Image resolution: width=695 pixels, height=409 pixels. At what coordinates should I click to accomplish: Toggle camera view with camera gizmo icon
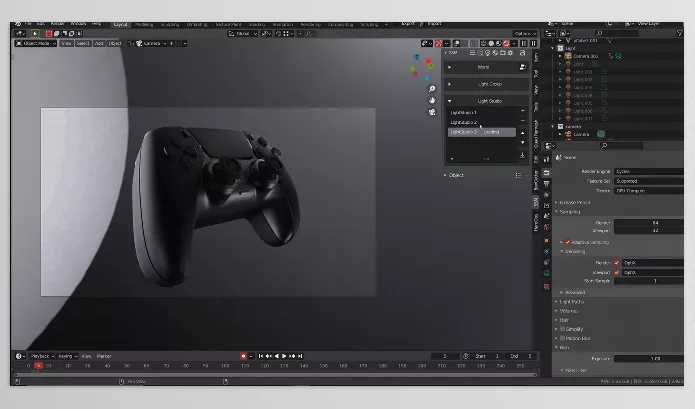(x=432, y=112)
